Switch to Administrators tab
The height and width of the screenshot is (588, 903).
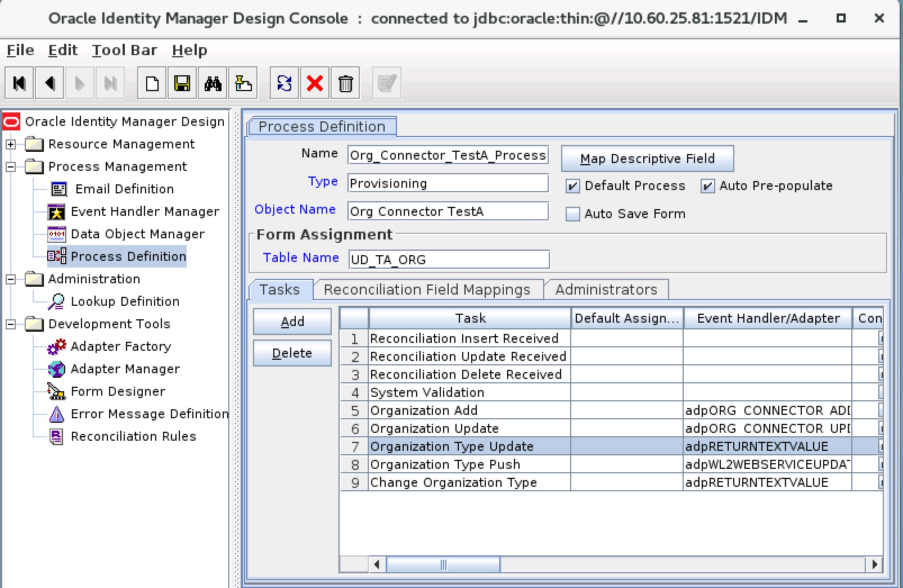[606, 290]
